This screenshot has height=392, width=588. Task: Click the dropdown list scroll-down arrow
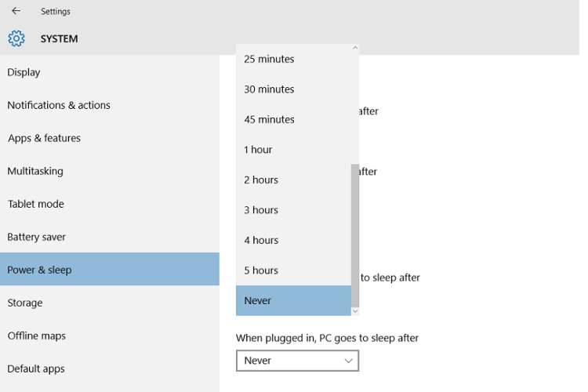(x=355, y=311)
